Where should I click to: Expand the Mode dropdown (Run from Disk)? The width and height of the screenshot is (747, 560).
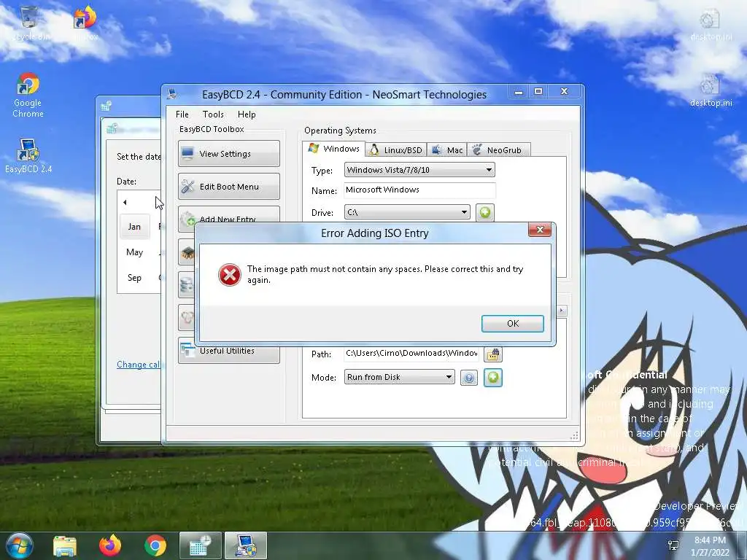tap(399, 377)
